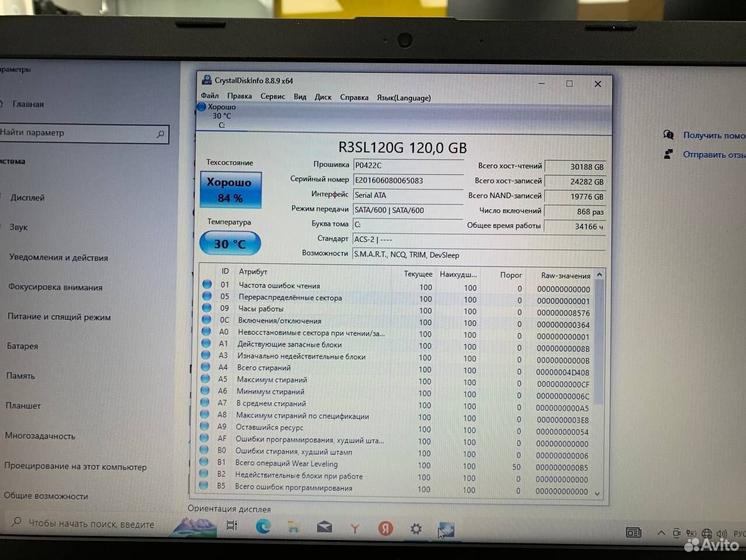The image size is (746, 560).
Task: Open Питание и спящий режим in Settings
Action: [x=59, y=317]
